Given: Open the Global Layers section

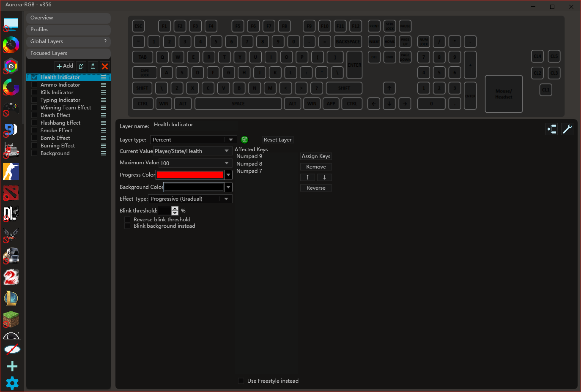Looking at the screenshot, I should (x=68, y=41).
